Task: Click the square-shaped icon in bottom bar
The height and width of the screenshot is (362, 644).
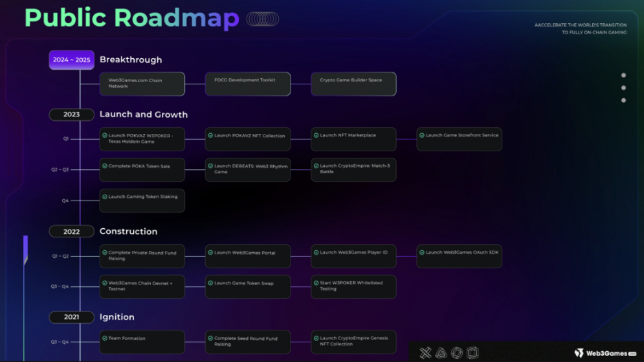Action: click(x=472, y=353)
